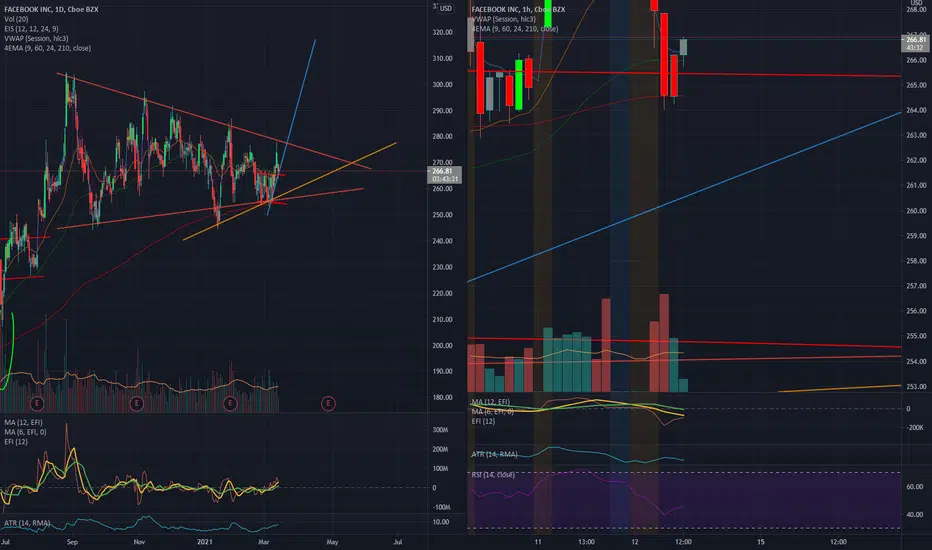Click the Nov label on the time axis
The width and height of the screenshot is (932, 550).
[x=139, y=542]
